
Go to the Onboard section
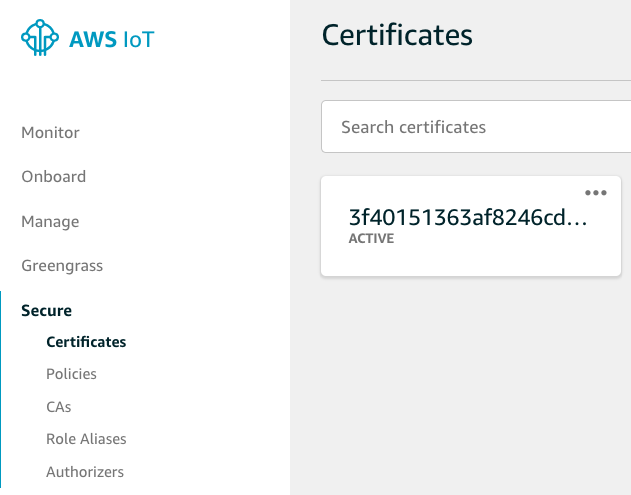point(54,177)
